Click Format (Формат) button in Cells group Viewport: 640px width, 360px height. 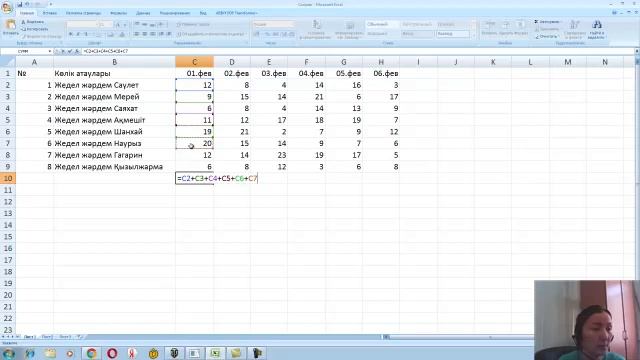point(521,28)
